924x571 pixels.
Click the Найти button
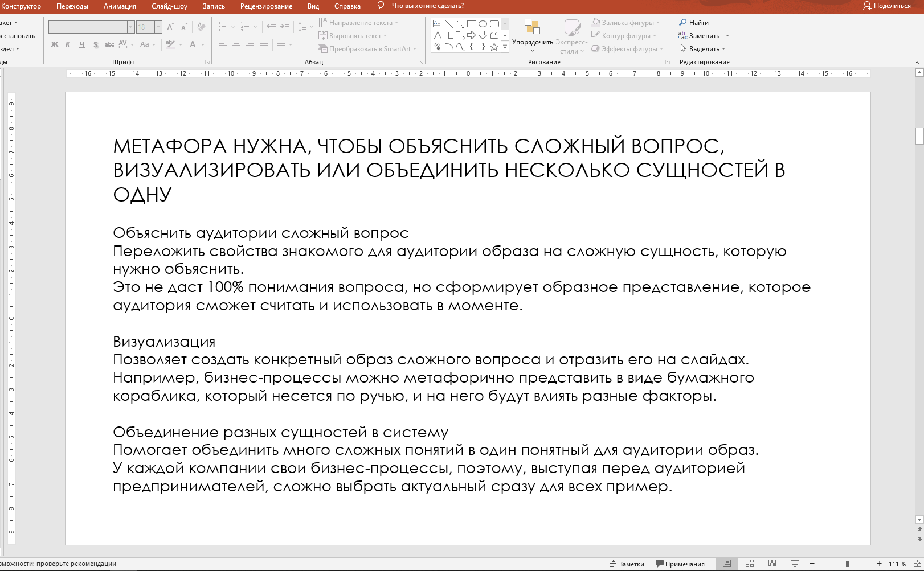[694, 23]
